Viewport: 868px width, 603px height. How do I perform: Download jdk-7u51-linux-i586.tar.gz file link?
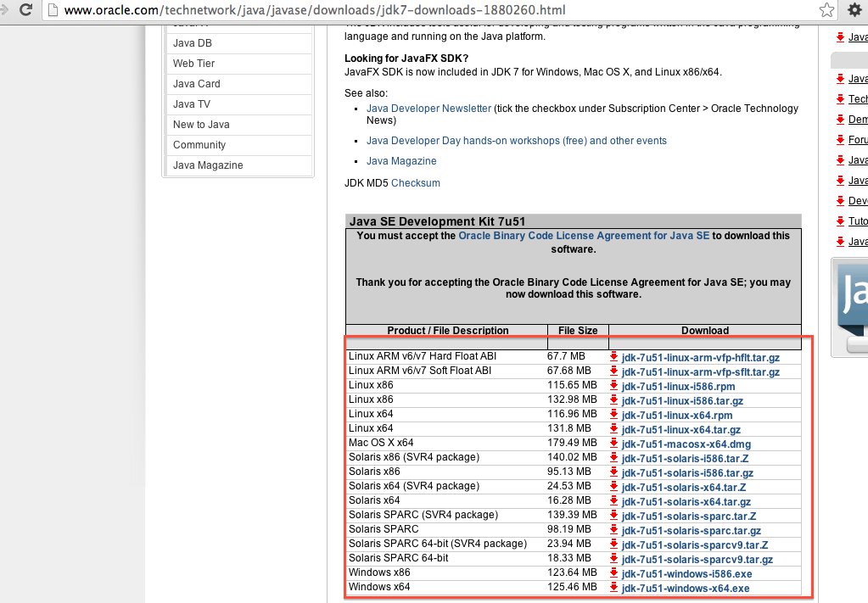682,401
